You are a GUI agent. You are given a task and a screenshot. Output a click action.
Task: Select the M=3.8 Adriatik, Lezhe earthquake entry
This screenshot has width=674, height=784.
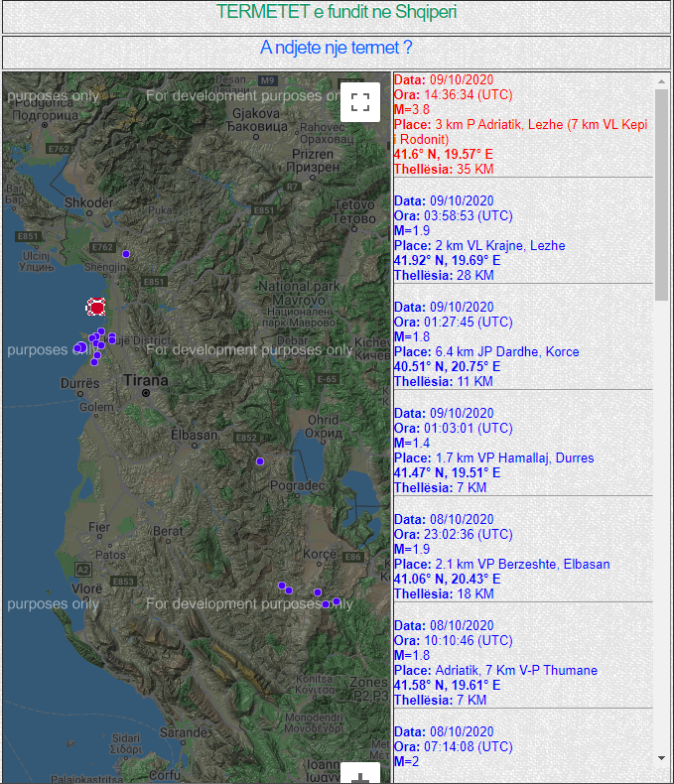pos(522,124)
